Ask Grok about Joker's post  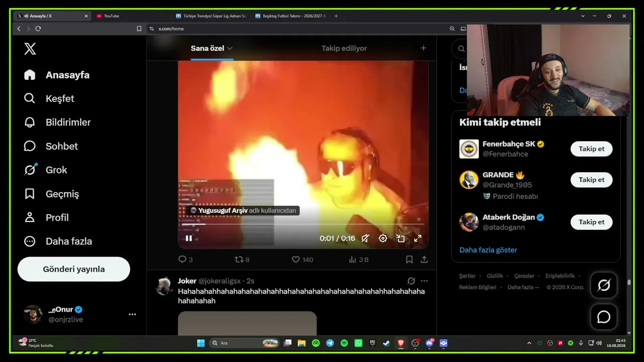[x=411, y=281]
